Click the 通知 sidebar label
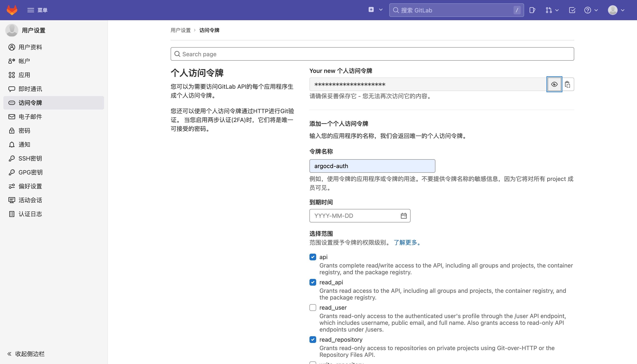 [24, 145]
